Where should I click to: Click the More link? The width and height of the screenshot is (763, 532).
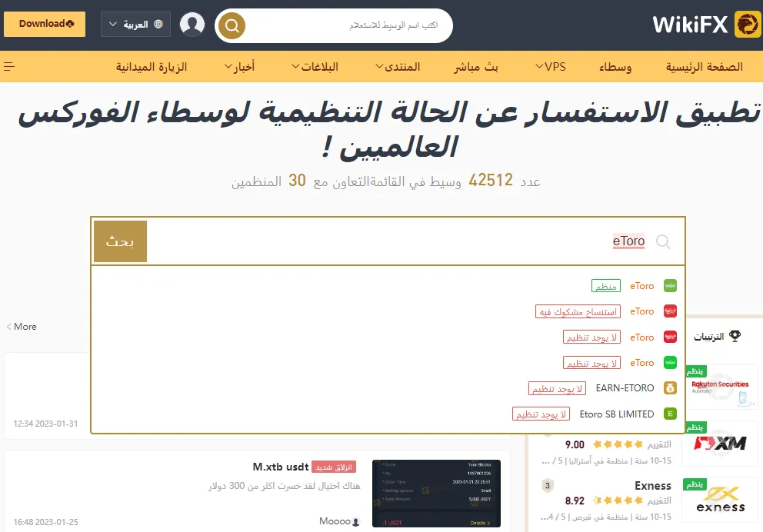(22, 327)
